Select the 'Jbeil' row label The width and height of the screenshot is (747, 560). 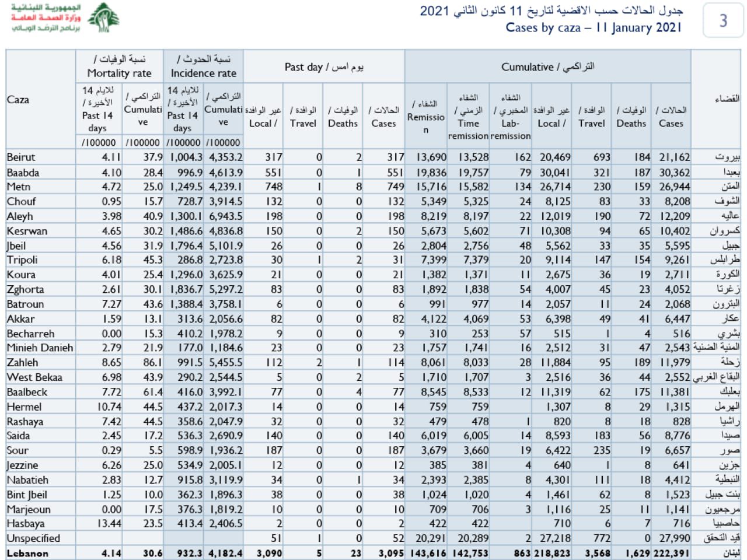16,246
